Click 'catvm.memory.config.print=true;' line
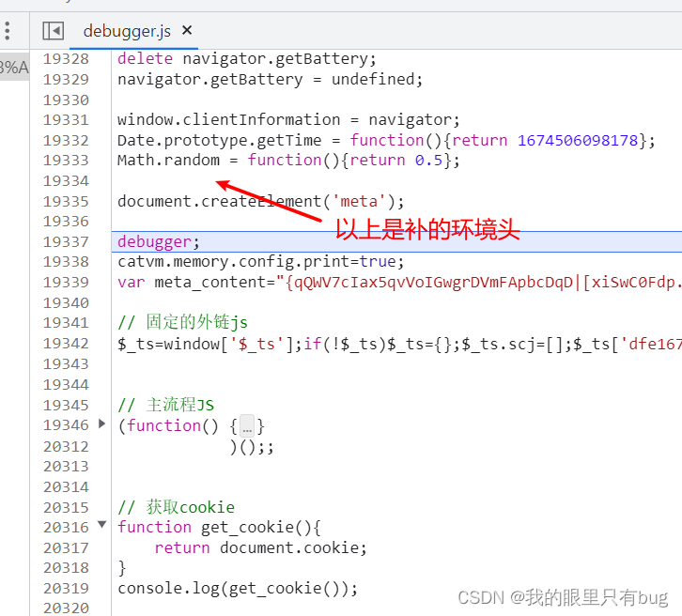The image size is (682, 616). coord(260,262)
